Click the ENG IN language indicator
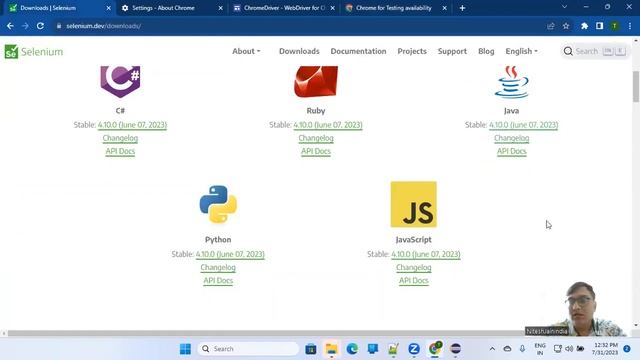The image size is (640, 360). [540, 349]
